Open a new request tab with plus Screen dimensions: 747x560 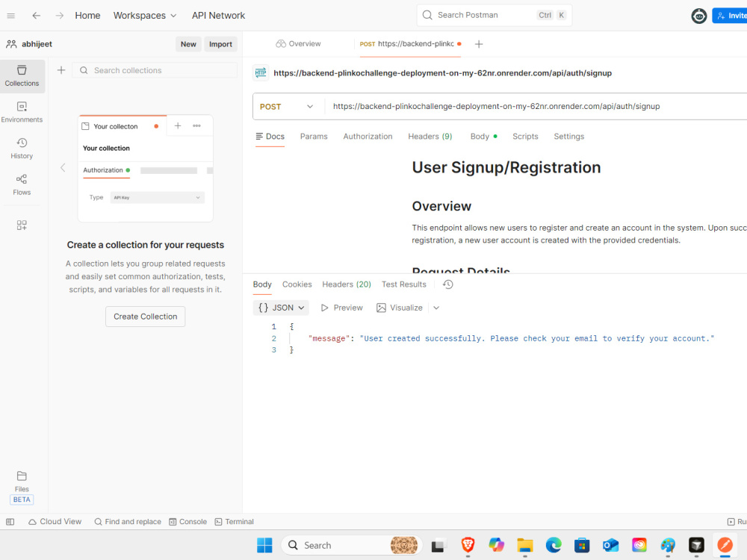[479, 44]
